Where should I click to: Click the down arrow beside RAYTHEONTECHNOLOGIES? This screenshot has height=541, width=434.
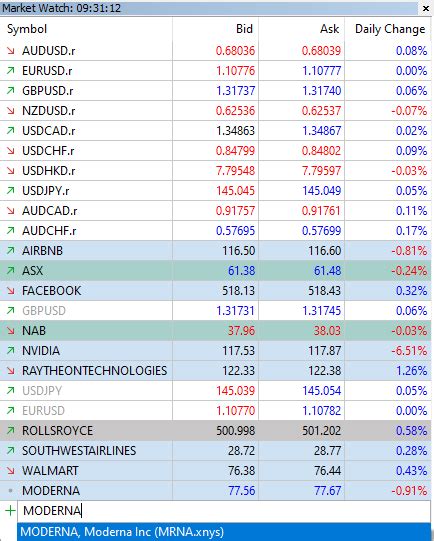(11, 371)
